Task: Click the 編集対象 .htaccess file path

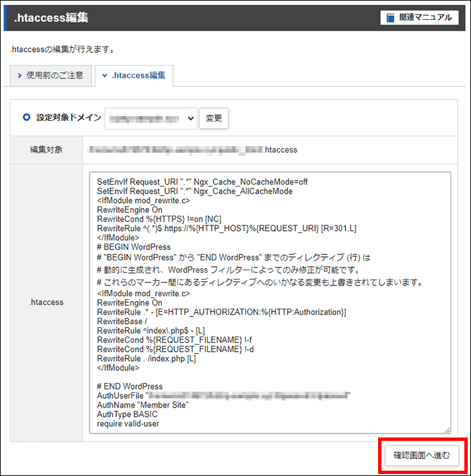Action: (192, 150)
